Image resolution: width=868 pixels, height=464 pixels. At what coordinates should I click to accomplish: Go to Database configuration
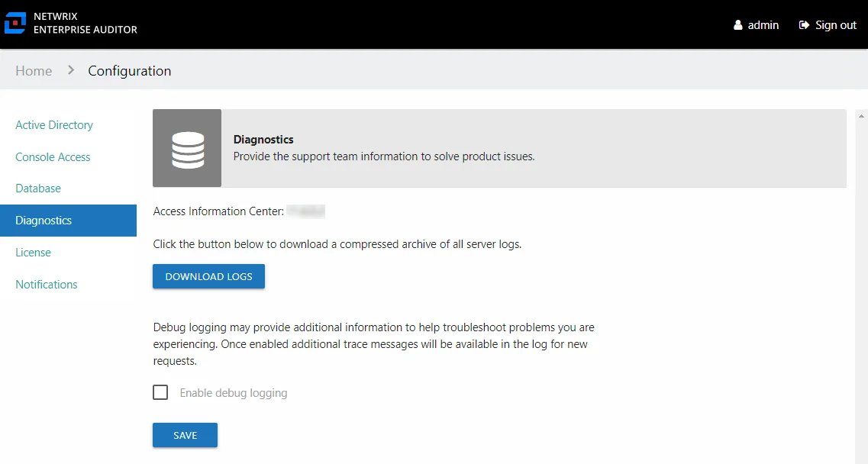pos(38,188)
